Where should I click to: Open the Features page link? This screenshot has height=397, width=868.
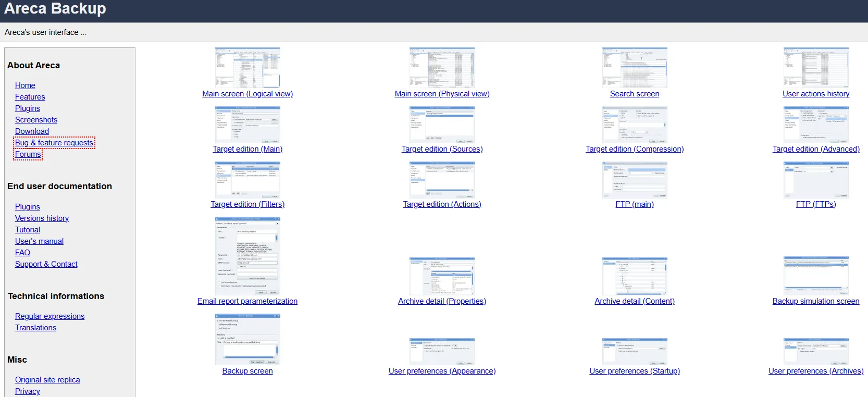pyautogui.click(x=30, y=97)
